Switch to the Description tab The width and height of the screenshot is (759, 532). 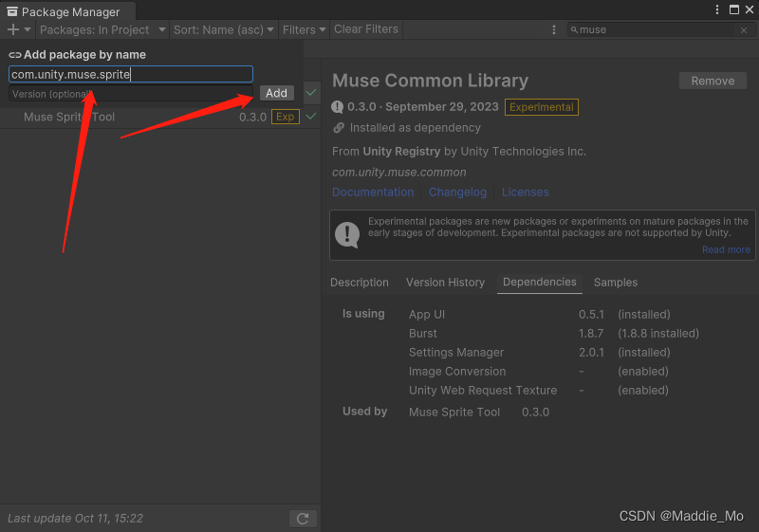[x=360, y=283]
